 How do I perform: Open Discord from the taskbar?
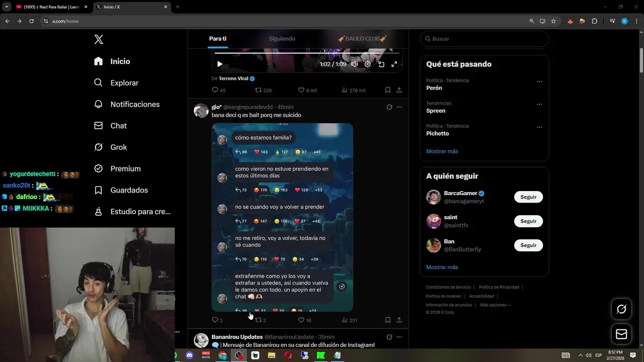click(189, 355)
